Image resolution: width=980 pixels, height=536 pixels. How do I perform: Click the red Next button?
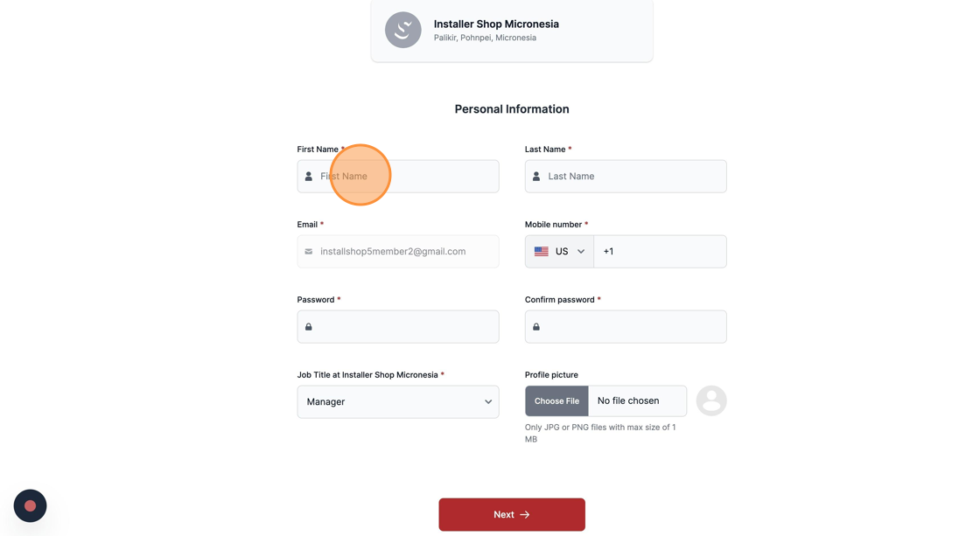click(x=512, y=514)
